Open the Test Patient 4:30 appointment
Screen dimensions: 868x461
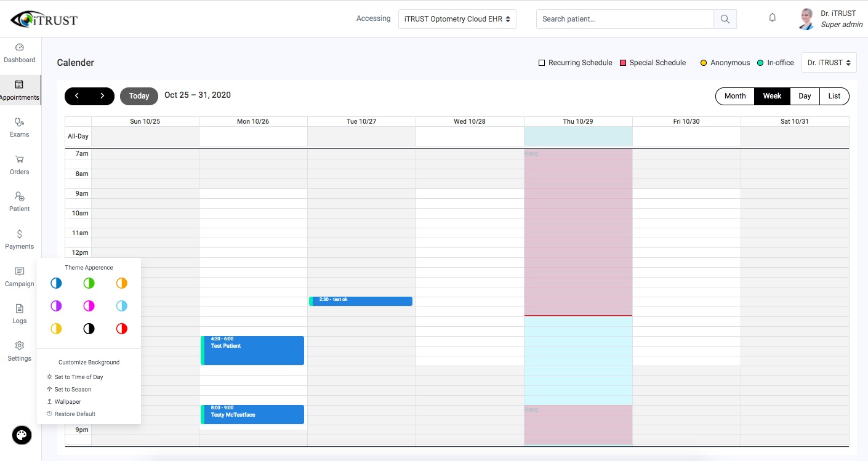coord(253,350)
